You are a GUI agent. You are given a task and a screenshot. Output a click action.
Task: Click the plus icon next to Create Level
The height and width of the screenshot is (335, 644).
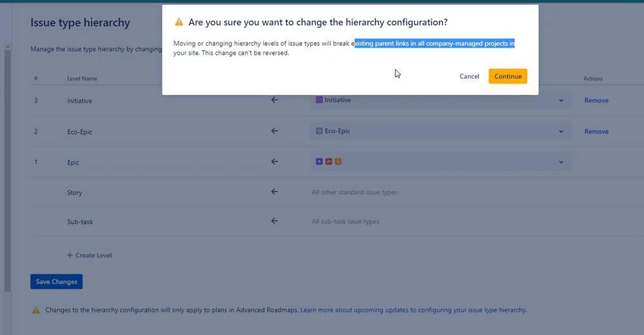(70, 255)
